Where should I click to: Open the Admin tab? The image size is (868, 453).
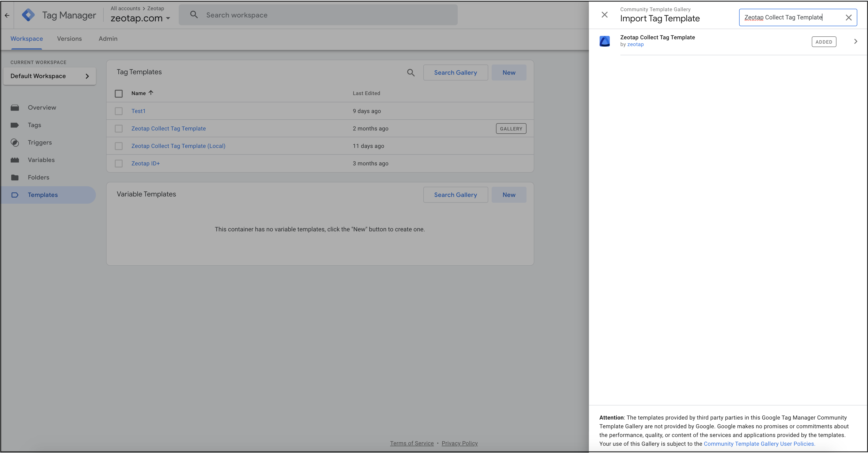pos(108,39)
